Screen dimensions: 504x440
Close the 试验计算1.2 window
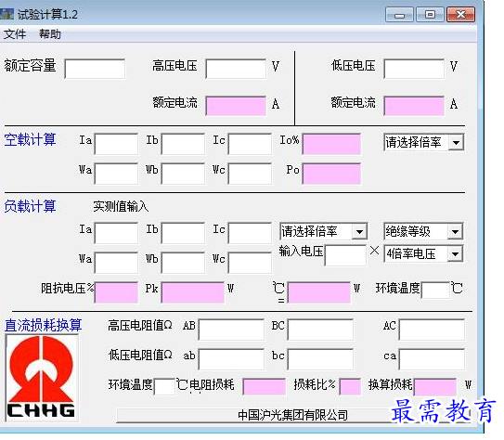(460, 15)
